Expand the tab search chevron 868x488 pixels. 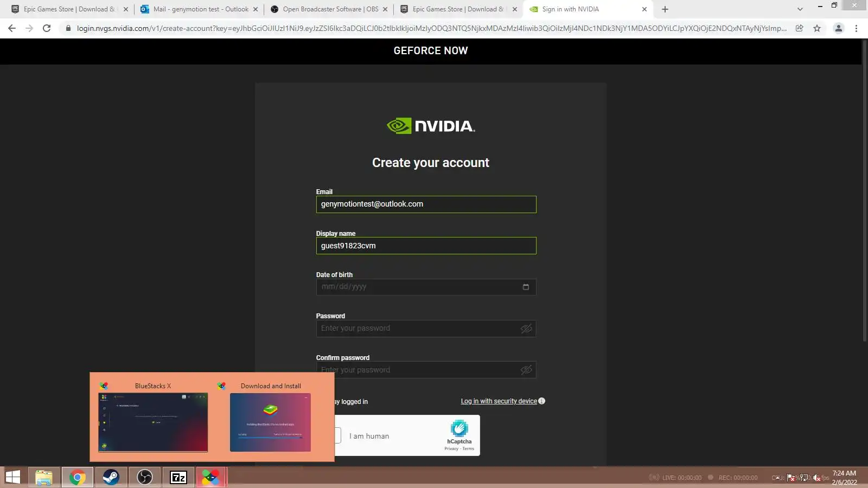(x=800, y=9)
